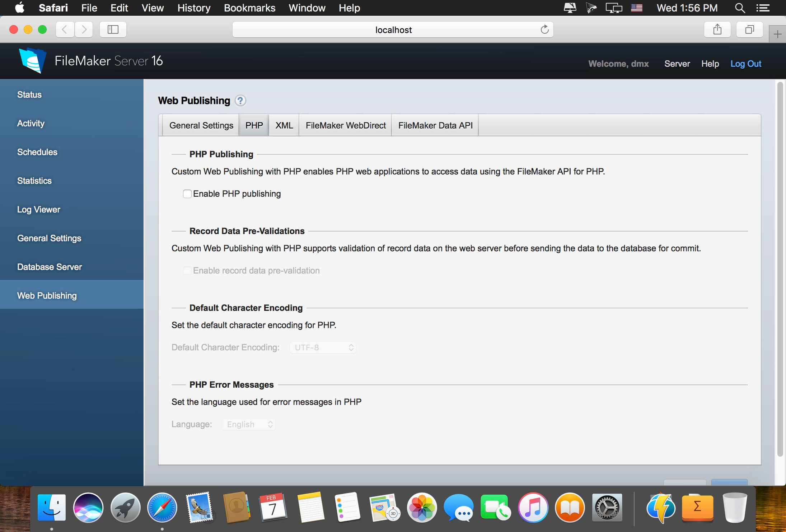Open Safari History menu
This screenshot has width=786, height=532.
[x=194, y=8]
